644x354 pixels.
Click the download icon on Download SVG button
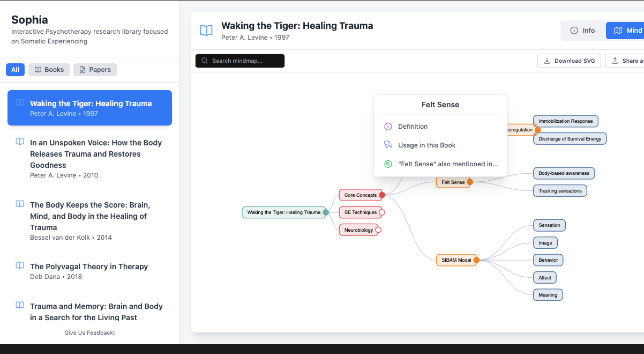[x=548, y=61]
